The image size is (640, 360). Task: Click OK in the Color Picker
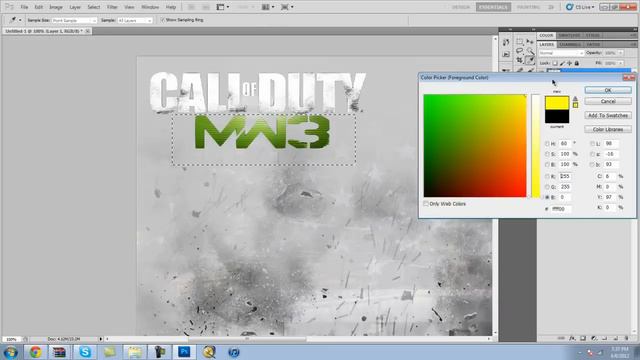click(x=608, y=90)
